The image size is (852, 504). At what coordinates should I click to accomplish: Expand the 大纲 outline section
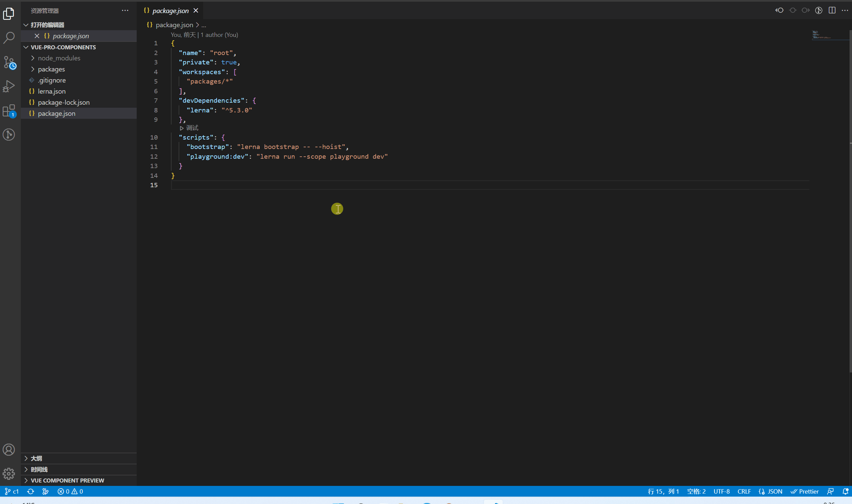point(79,458)
